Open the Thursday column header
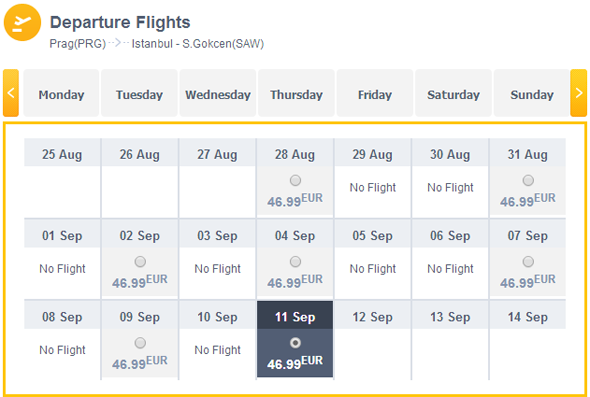This screenshot has height=397, width=590. [x=297, y=93]
